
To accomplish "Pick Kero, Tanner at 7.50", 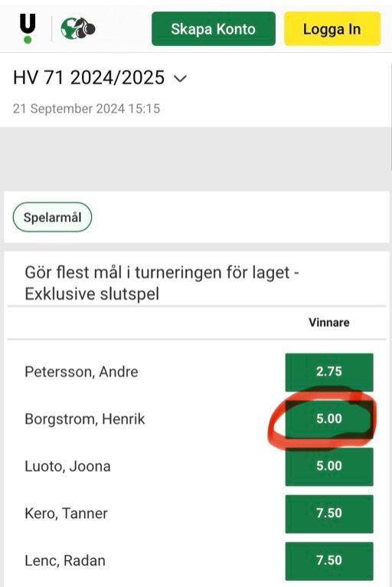I will click(x=329, y=513).
